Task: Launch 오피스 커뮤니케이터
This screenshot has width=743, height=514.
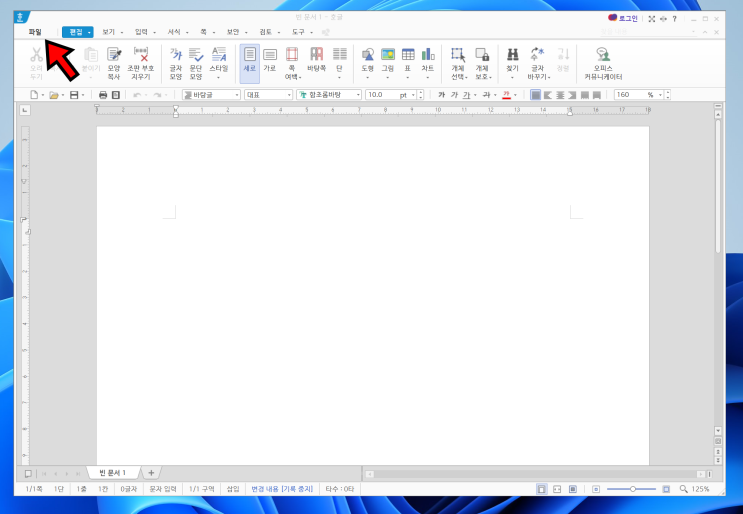Action: click(x=603, y=63)
